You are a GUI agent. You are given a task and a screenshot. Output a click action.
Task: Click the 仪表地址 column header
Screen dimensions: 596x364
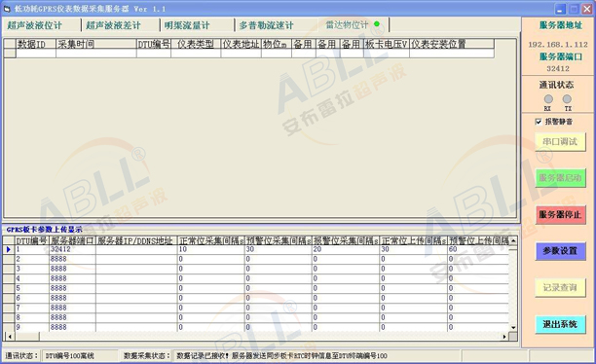point(241,44)
